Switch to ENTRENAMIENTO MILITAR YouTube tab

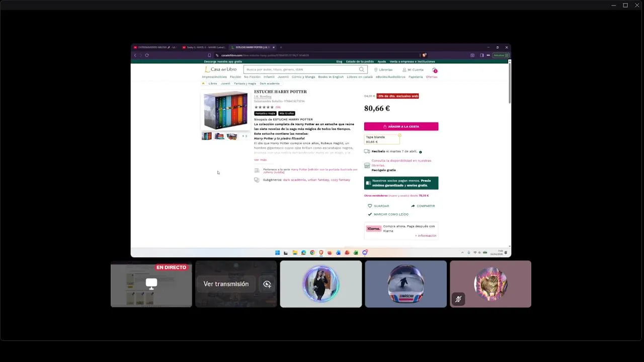point(154,47)
